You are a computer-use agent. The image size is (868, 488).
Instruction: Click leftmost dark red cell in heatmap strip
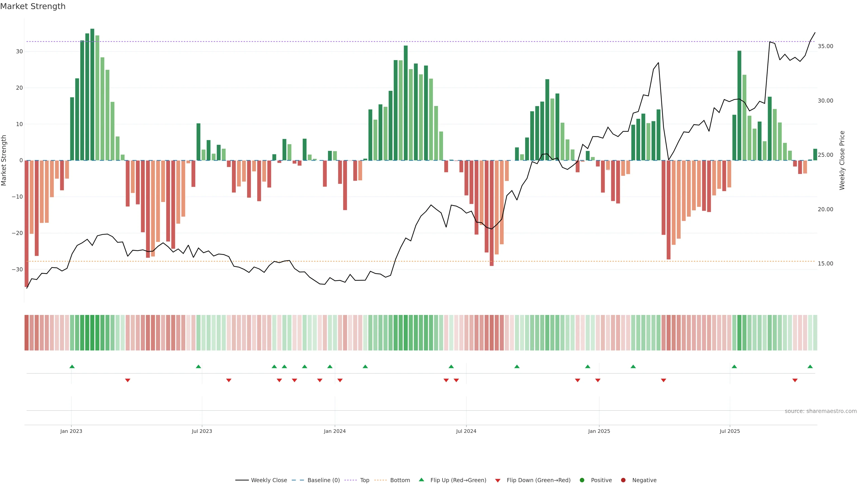pos(26,333)
